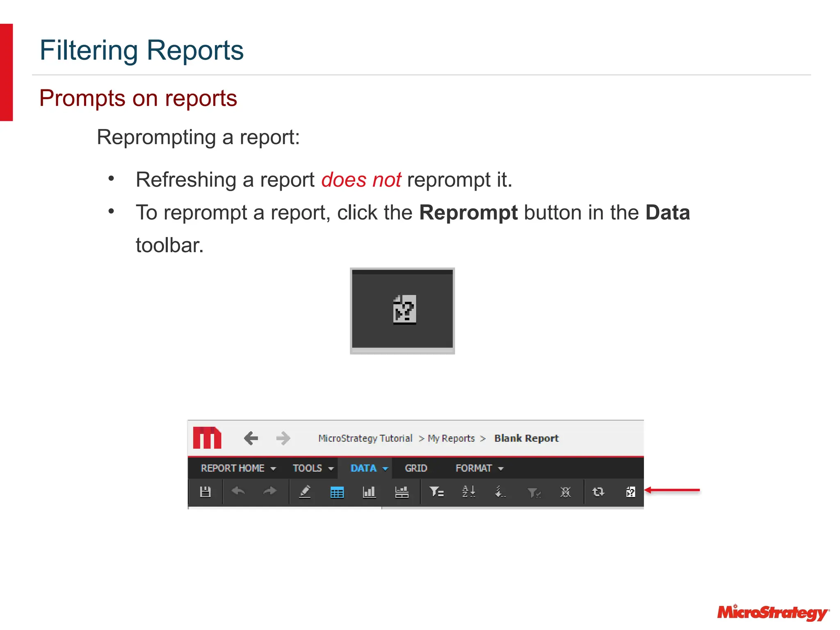Refresh the report with the refresh icon

(598, 491)
